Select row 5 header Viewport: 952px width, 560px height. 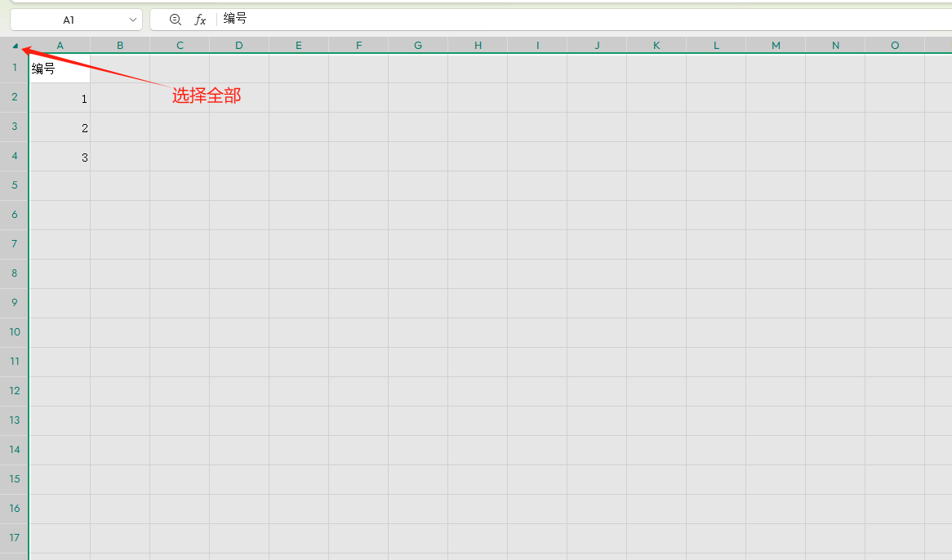(15, 185)
